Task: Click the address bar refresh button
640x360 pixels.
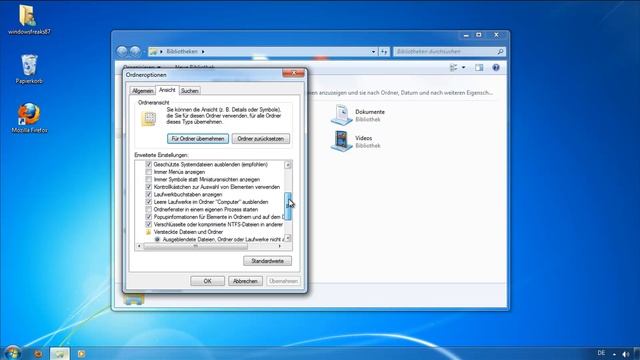Action: [384, 51]
